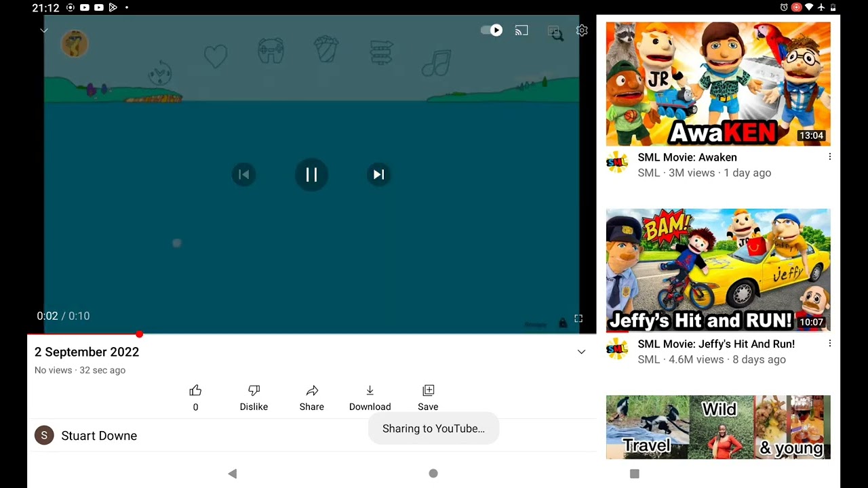This screenshot has width=868, height=488.
Task: Click the red progress bar scrubber
Action: coord(139,334)
